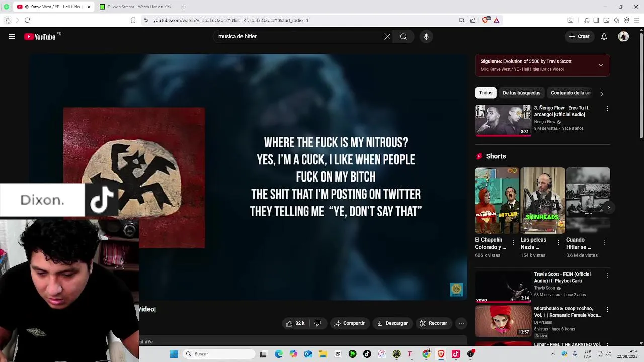This screenshot has width=644, height=362.
Task: Open options for Ñengo Flow Eres Tu video
Action: [x=607, y=109]
